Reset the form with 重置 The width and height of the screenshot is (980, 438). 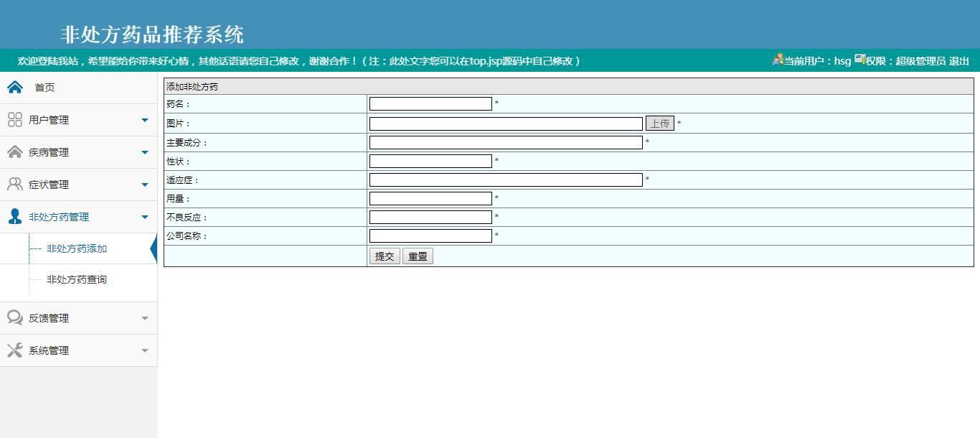click(x=418, y=256)
